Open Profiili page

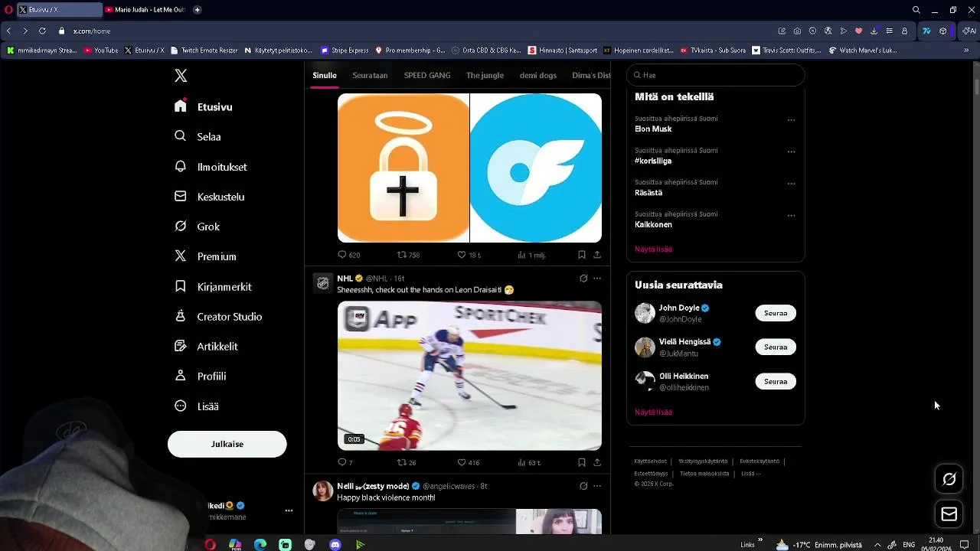[x=200, y=376]
